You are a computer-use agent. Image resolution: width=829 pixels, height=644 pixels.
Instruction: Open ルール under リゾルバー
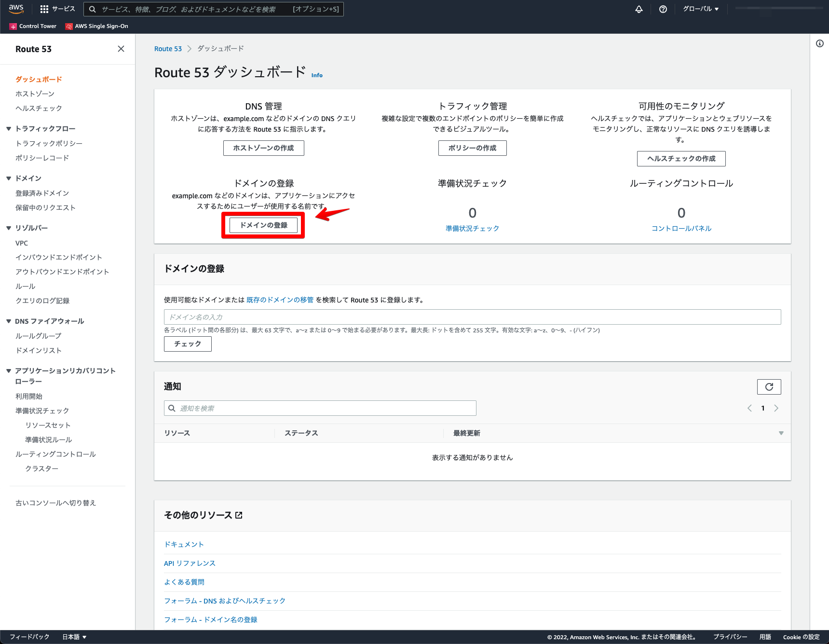(x=26, y=286)
